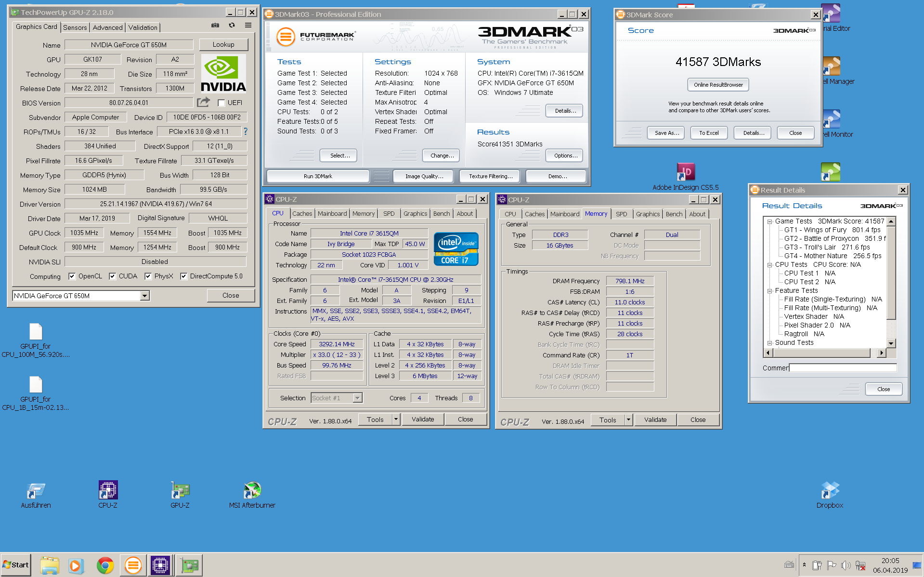
Task: Toggle the OpenCL checkbox
Action: [72, 276]
